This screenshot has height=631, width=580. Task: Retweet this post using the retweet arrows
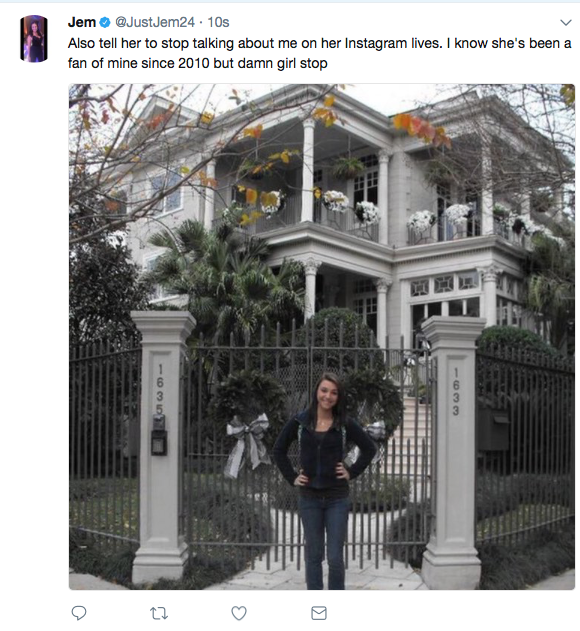tap(159, 614)
